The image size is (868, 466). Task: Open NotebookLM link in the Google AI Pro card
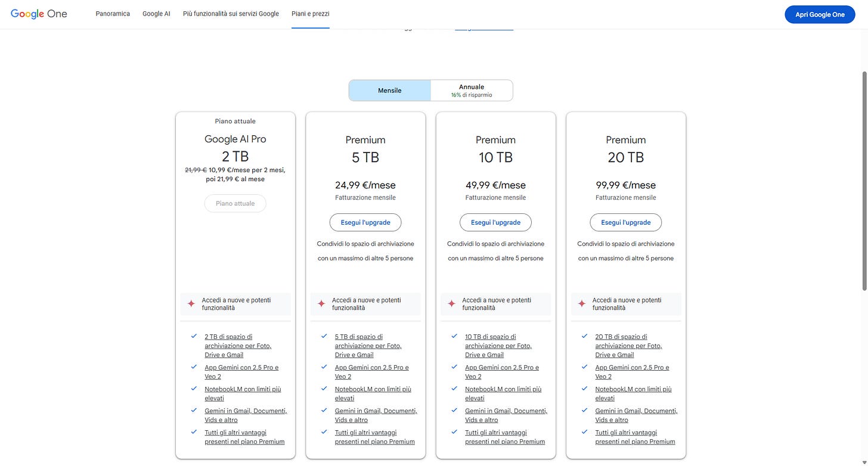tap(243, 393)
